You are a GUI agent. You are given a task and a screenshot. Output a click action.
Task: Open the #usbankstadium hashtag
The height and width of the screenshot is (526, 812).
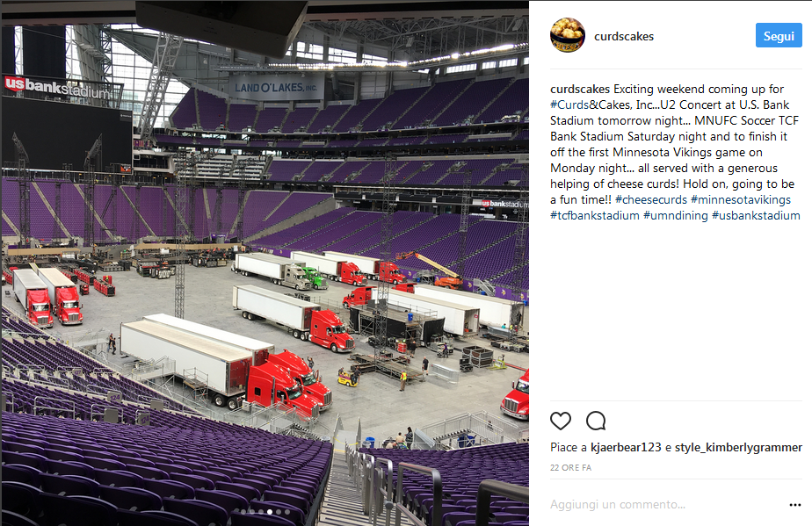pos(756,215)
